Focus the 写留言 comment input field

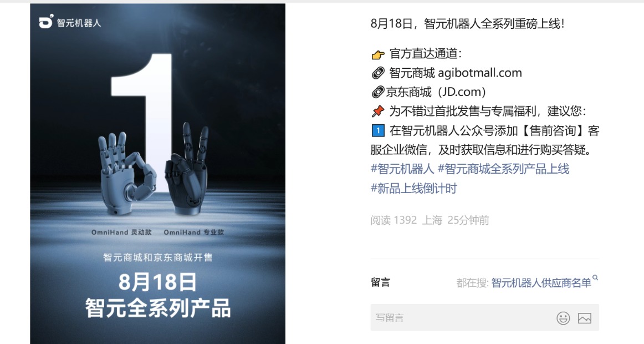tap(484, 318)
